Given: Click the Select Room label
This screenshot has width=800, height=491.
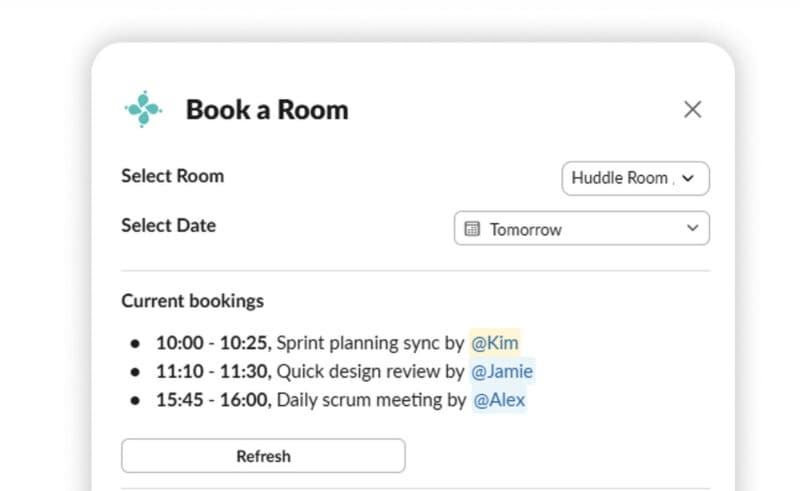Looking at the screenshot, I should tap(172, 176).
